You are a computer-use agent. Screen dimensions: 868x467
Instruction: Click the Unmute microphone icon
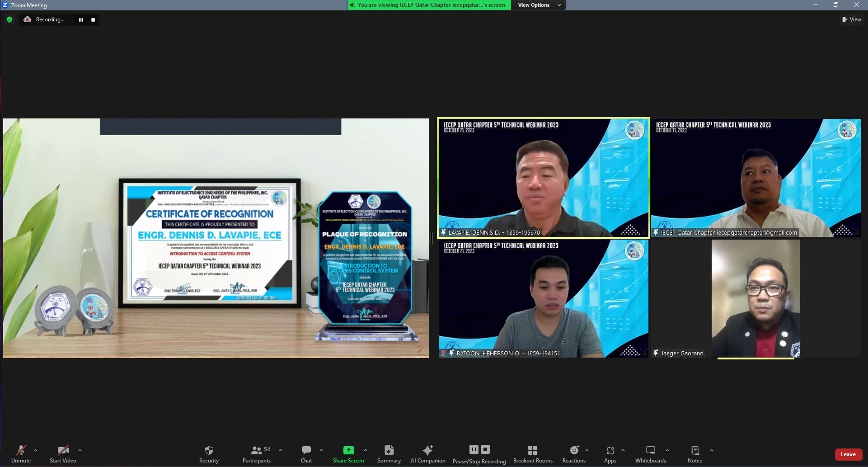(21, 450)
